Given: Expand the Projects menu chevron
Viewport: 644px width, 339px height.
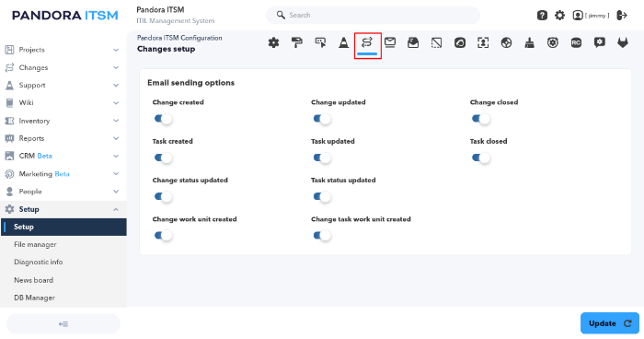Looking at the screenshot, I should [x=116, y=50].
